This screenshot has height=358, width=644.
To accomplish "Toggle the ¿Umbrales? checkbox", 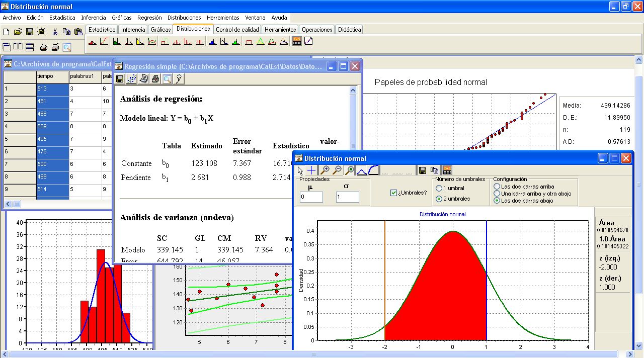I will pyautogui.click(x=394, y=193).
